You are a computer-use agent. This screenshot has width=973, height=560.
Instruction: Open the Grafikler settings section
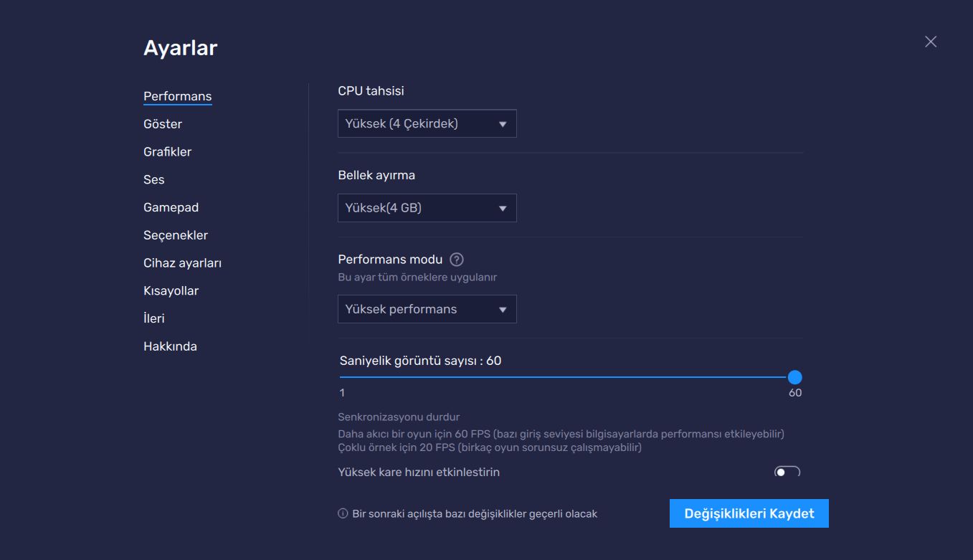pos(167,152)
